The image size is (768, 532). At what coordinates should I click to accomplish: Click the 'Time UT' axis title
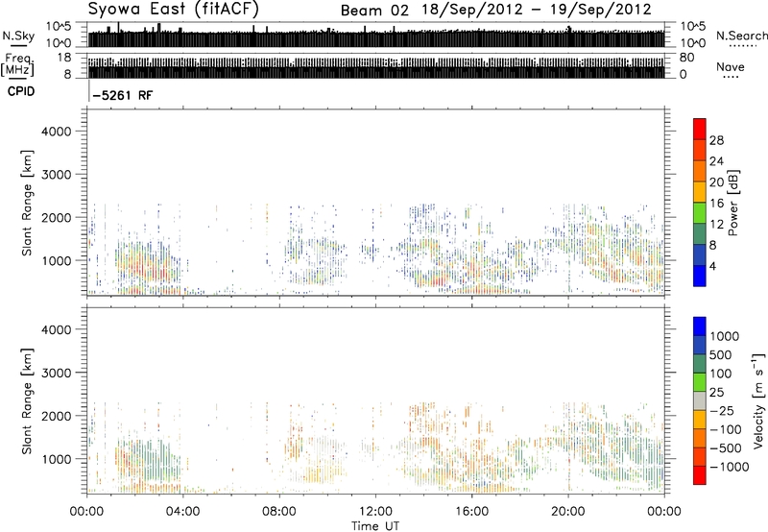(375, 526)
